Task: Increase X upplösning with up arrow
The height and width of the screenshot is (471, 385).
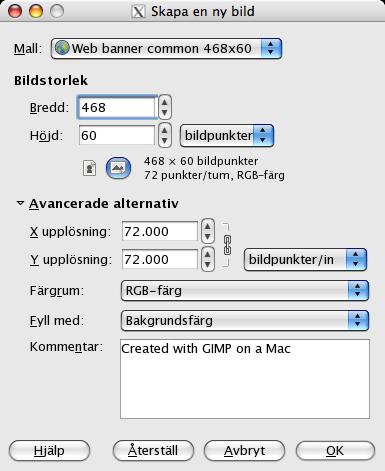Action: pyautogui.click(x=208, y=226)
